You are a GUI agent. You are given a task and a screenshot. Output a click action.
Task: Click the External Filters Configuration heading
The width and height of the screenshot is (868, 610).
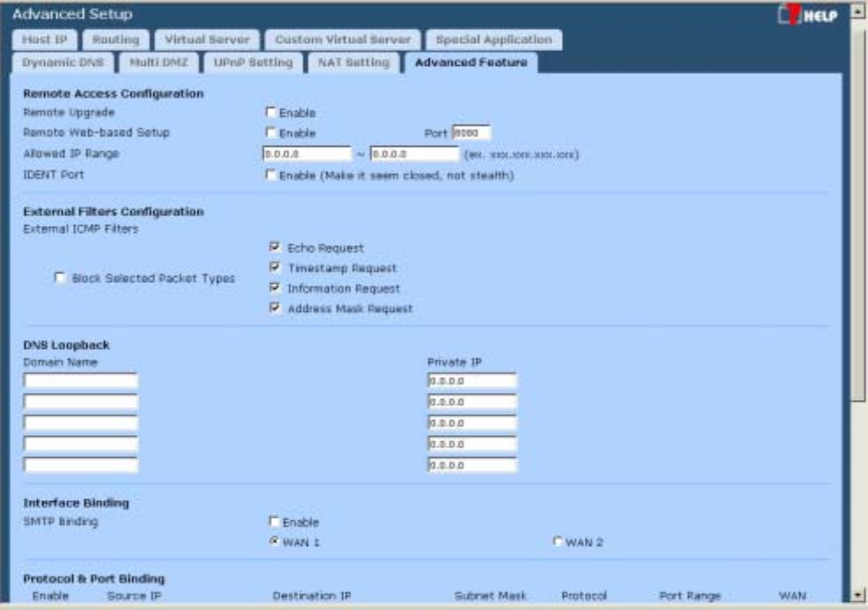113,211
